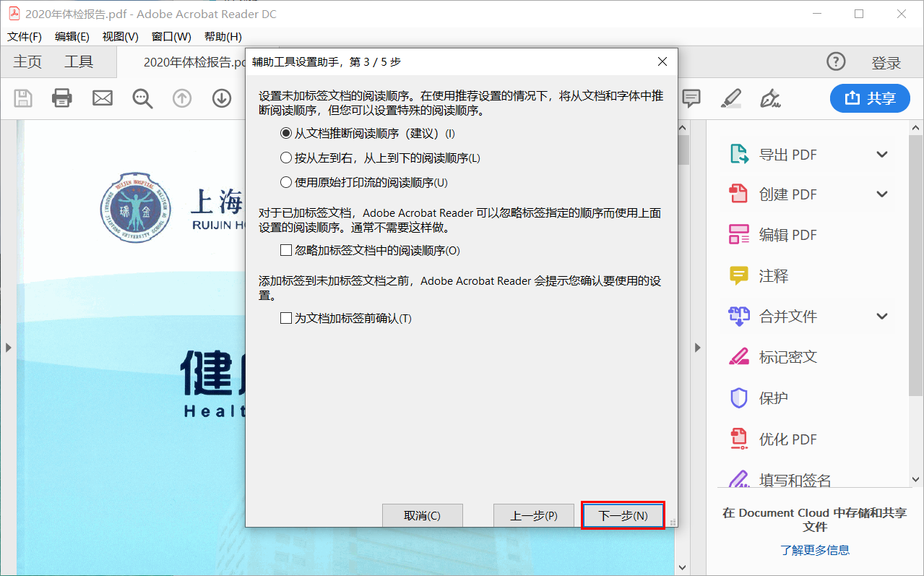This screenshot has height=576, width=924.
Task: Open the 编辑(E) menu
Action: [72, 37]
